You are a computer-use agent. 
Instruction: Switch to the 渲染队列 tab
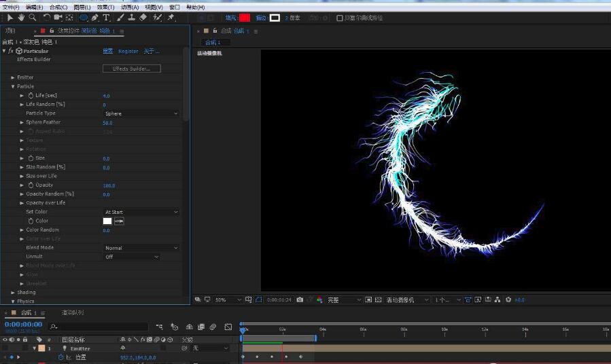(x=73, y=313)
